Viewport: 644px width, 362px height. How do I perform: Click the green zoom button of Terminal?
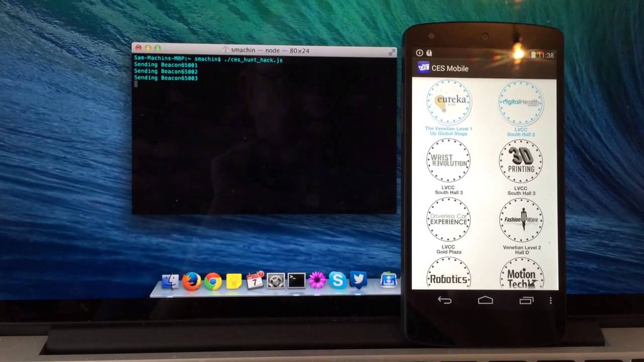point(157,48)
